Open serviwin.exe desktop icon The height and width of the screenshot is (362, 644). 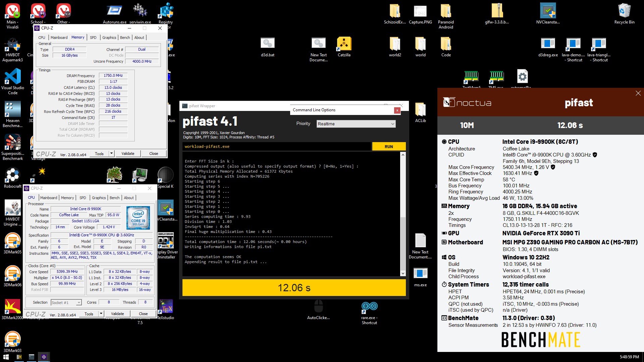click(x=140, y=13)
